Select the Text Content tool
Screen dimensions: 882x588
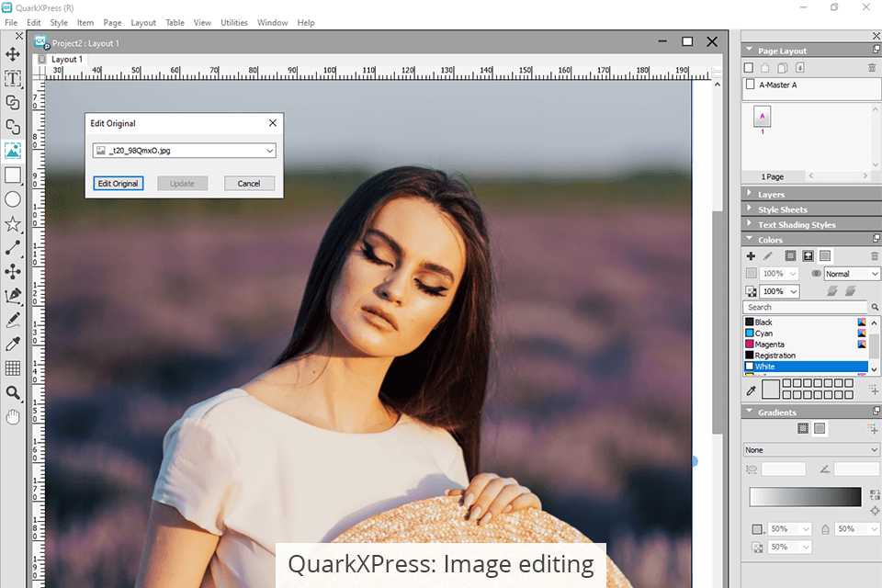(x=12, y=78)
